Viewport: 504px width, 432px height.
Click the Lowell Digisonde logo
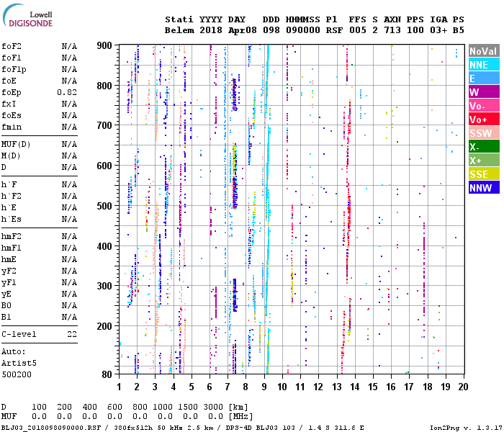click(27, 15)
